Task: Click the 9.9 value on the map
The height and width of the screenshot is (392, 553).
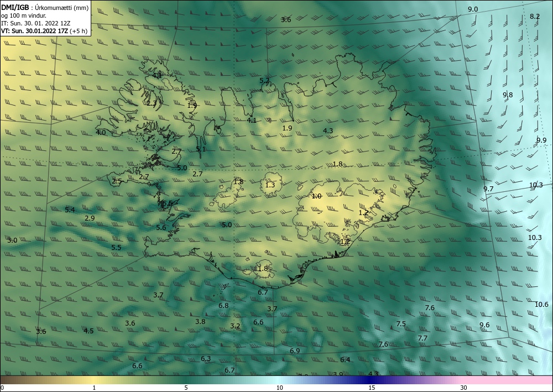Action: (541, 140)
